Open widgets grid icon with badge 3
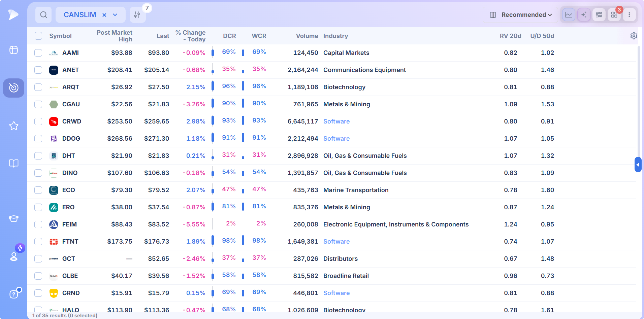The width and height of the screenshot is (644, 319). tap(614, 15)
